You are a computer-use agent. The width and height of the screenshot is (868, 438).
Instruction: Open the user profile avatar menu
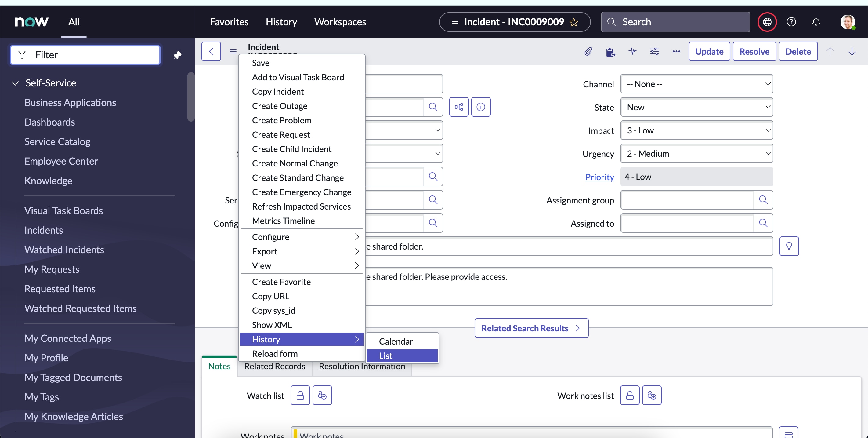tap(848, 22)
